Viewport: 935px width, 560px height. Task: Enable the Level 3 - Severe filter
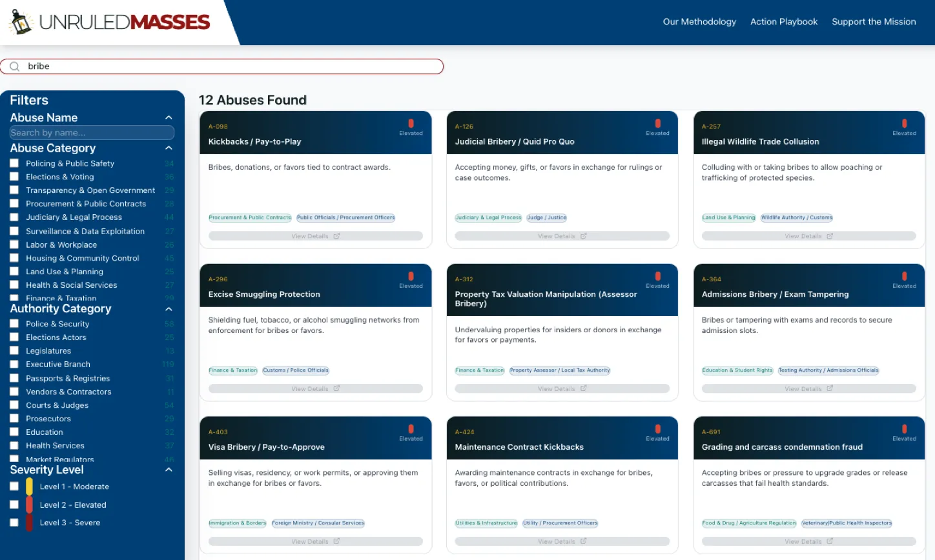[x=14, y=523]
